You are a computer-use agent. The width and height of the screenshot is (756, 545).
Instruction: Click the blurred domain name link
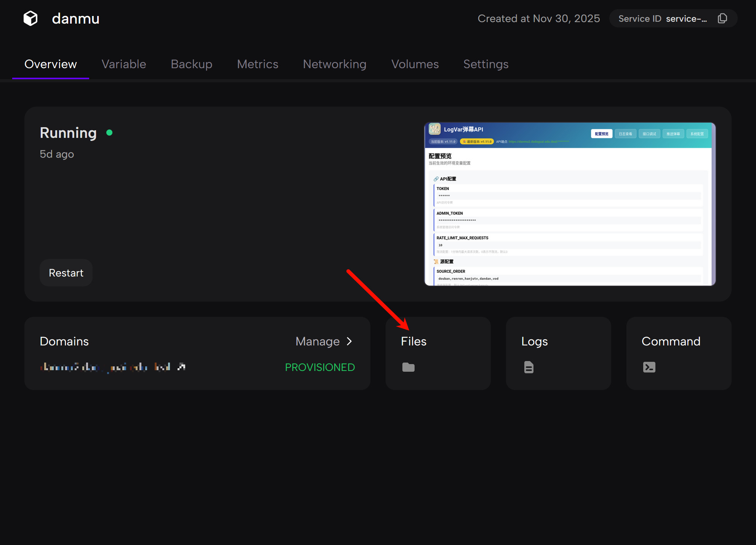(105, 367)
